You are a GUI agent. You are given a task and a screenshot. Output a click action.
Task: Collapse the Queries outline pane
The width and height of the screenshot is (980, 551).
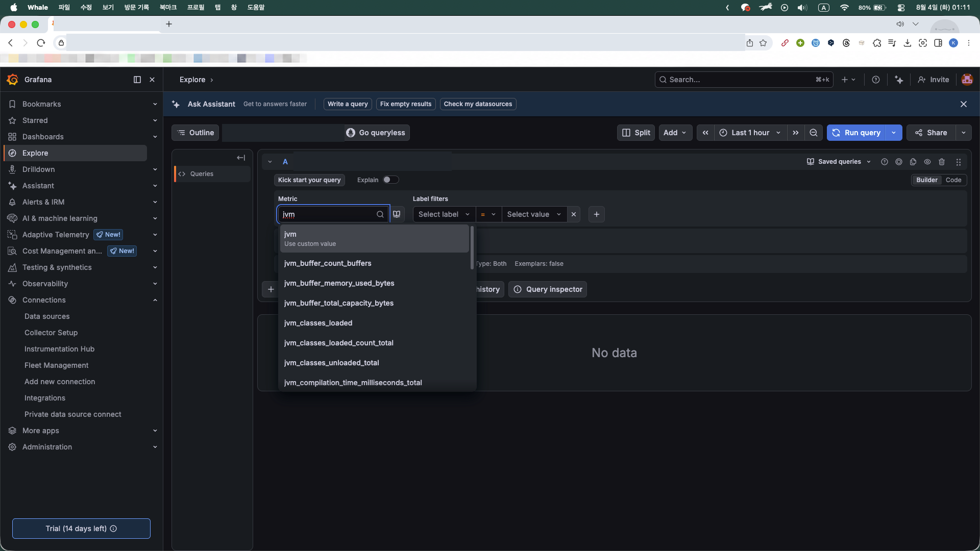[x=241, y=158]
